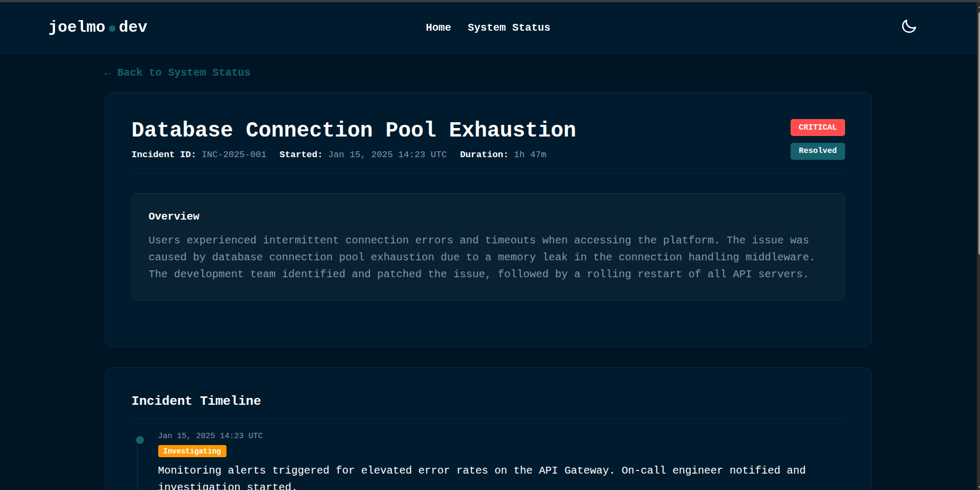The height and width of the screenshot is (490, 980).
Task: Click the Database Connection Pool Exhaustion heading
Action: tap(353, 130)
